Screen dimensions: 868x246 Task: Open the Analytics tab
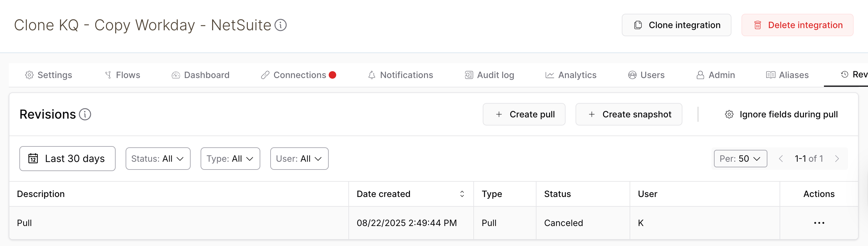pyautogui.click(x=571, y=75)
